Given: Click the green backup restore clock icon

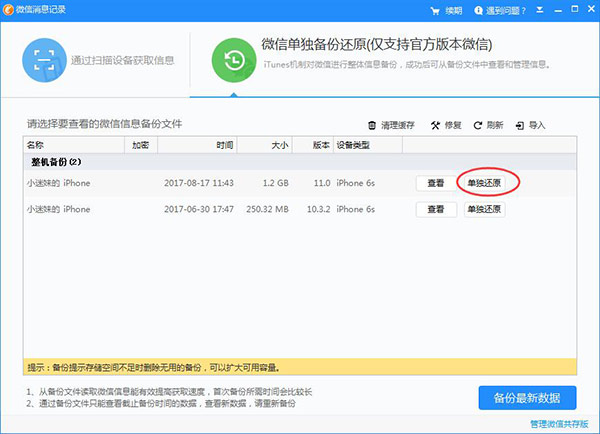Looking at the screenshot, I should tap(234, 60).
